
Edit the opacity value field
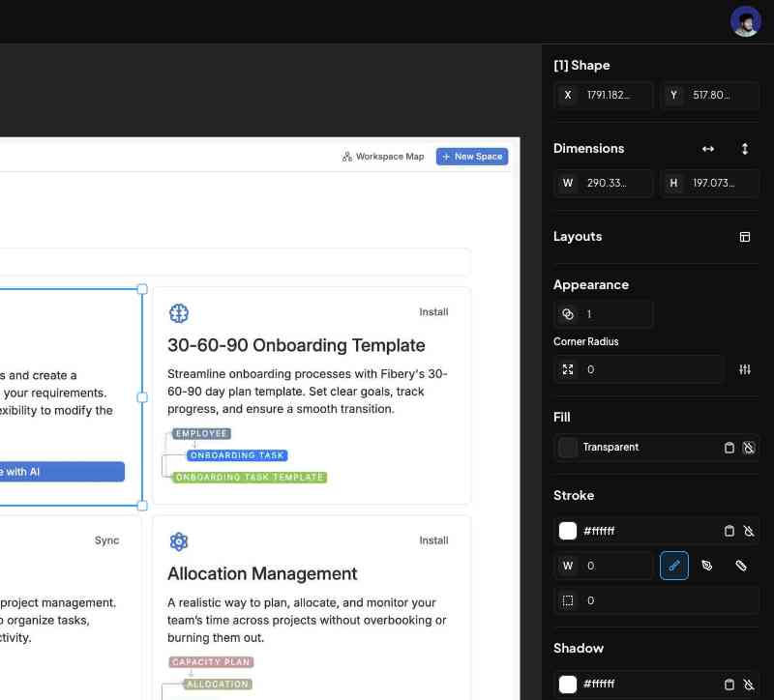[603, 314]
